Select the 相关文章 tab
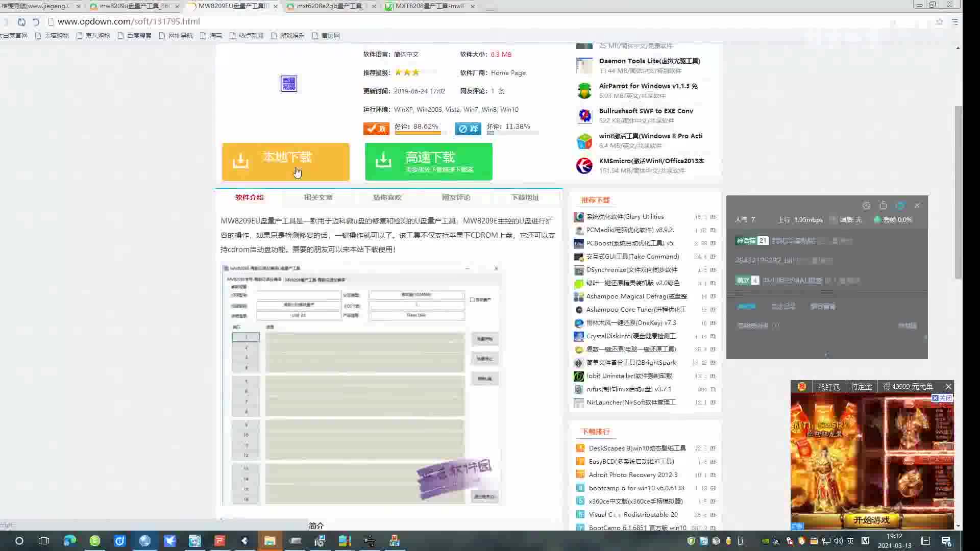 [x=318, y=197]
